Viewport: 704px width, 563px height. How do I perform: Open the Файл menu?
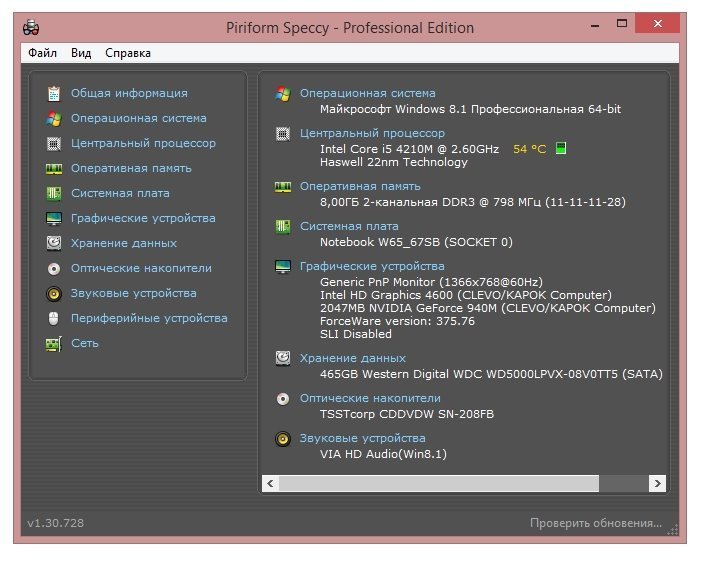[x=42, y=53]
